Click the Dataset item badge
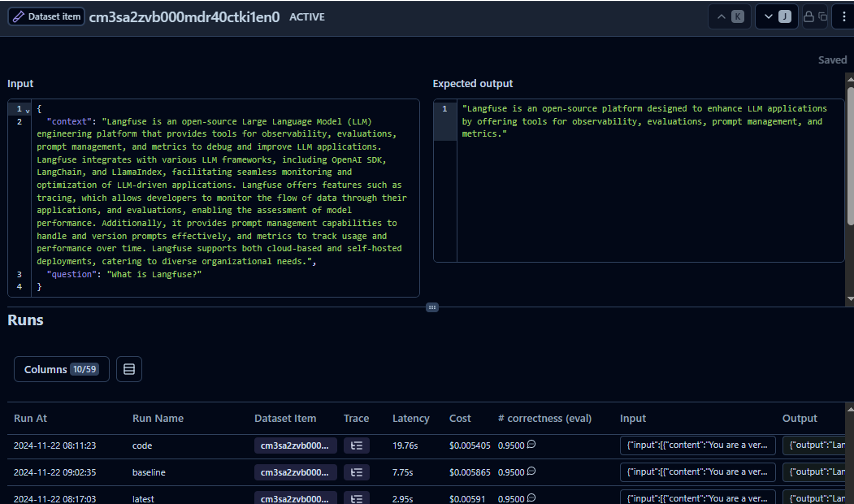Image resolution: width=854 pixels, height=504 pixels. tap(45, 17)
